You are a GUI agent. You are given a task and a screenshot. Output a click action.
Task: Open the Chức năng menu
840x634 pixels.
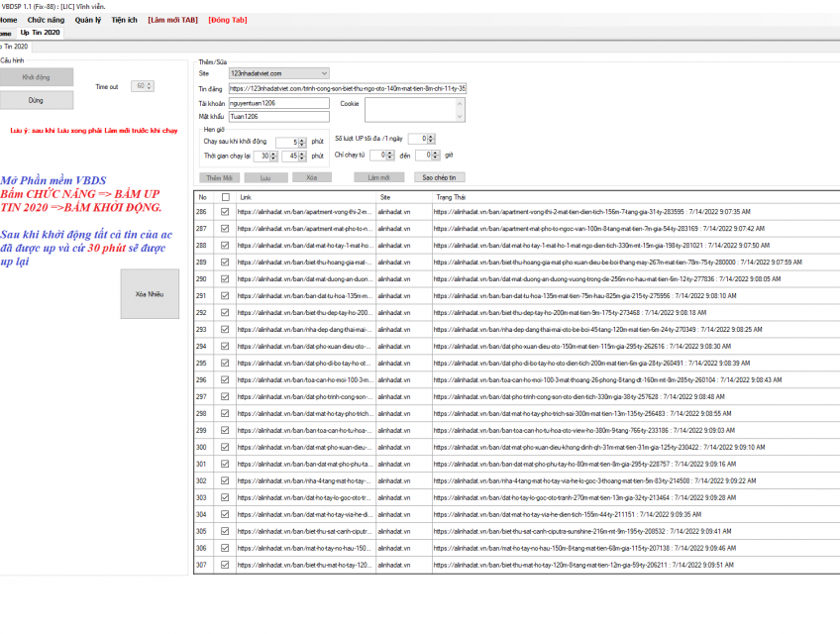pyautogui.click(x=46, y=19)
